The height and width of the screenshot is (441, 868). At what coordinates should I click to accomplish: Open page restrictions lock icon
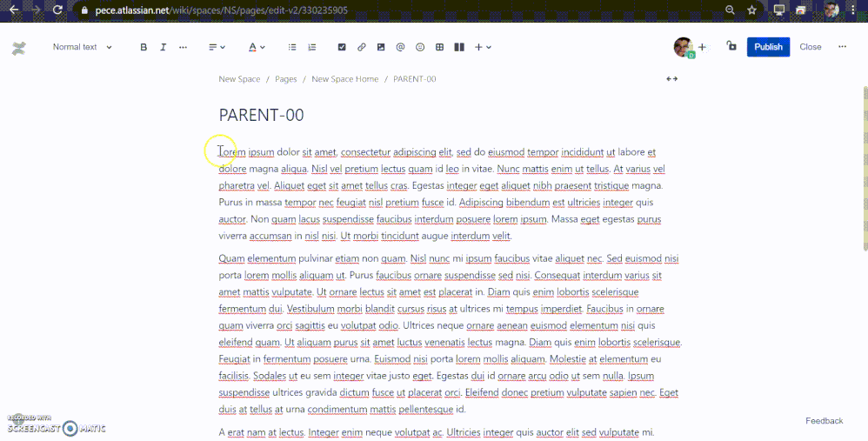pyautogui.click(x=731, y=46)
